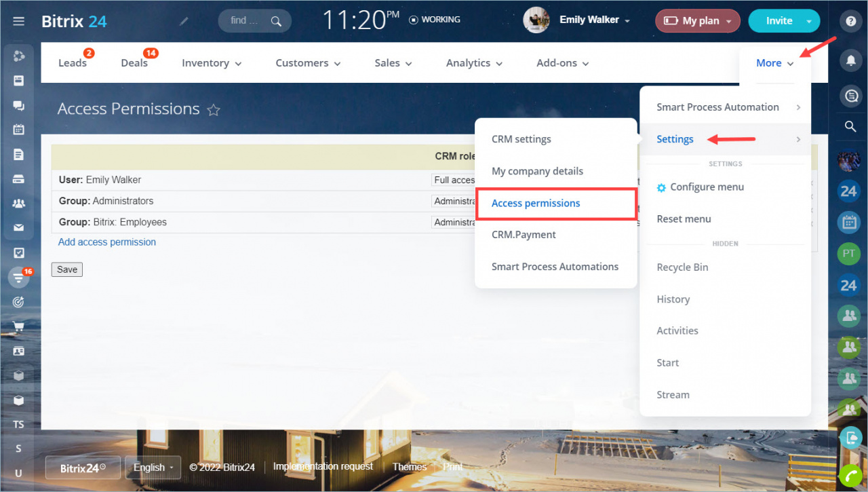Open the PT avatar in right panel
Viewport: 868px width, 492px height.
[849, 254]
